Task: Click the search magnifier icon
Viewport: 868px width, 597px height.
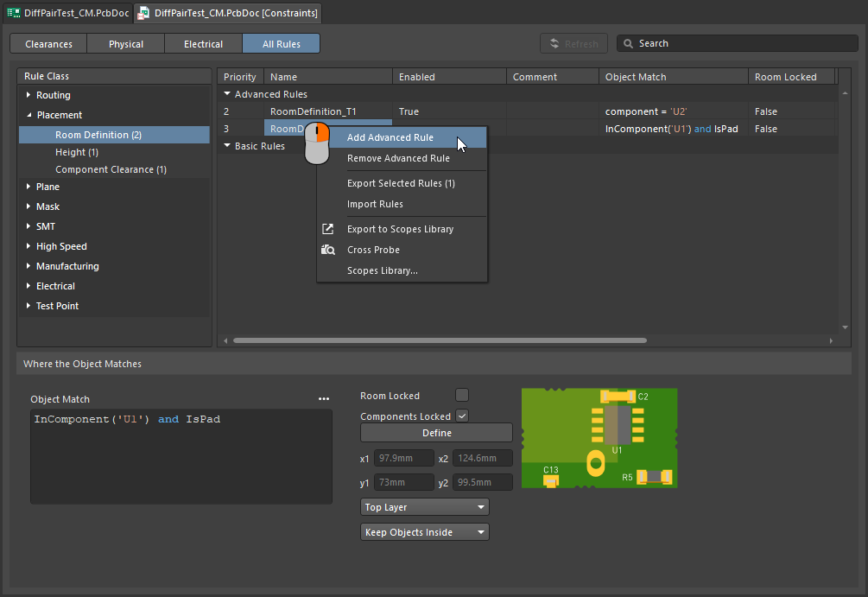Action: point(628,43)
